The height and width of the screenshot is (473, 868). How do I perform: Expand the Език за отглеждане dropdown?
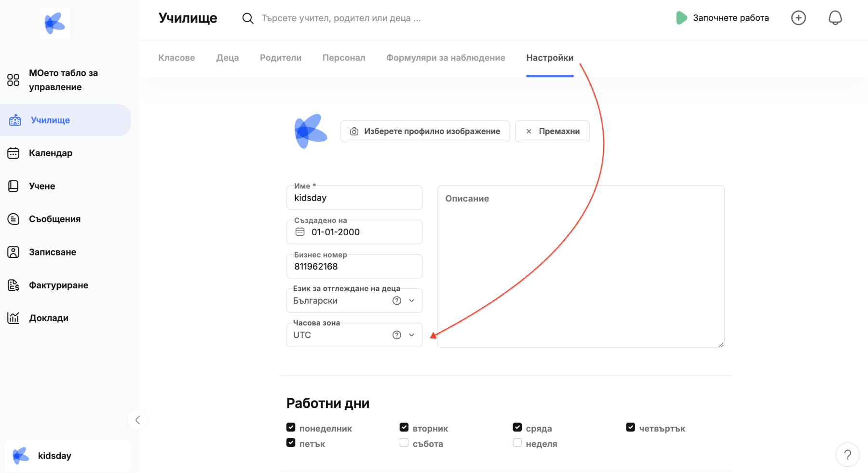[x=412, y=301]
